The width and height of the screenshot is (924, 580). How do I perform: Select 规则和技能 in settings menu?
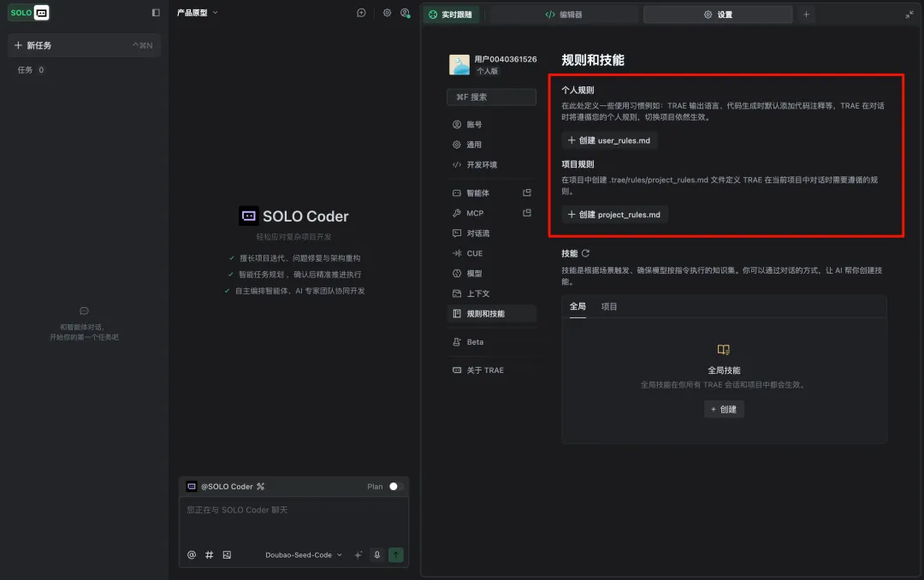coord(491,313)
